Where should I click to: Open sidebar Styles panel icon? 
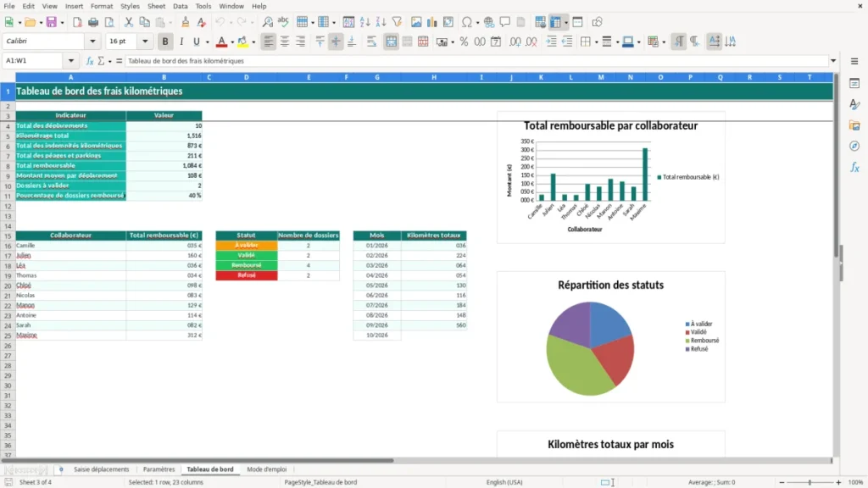(854, 104)
